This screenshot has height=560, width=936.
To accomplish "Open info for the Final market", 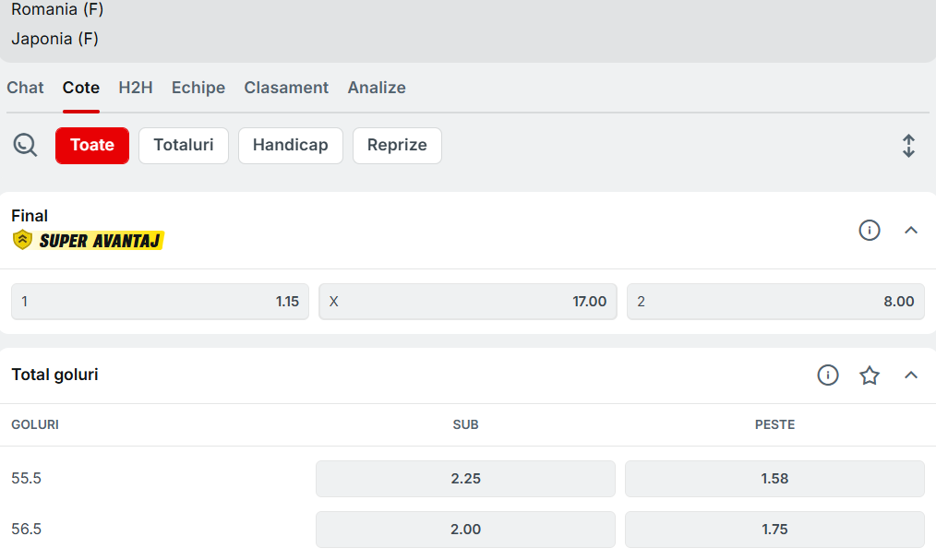I will [869, 231].
